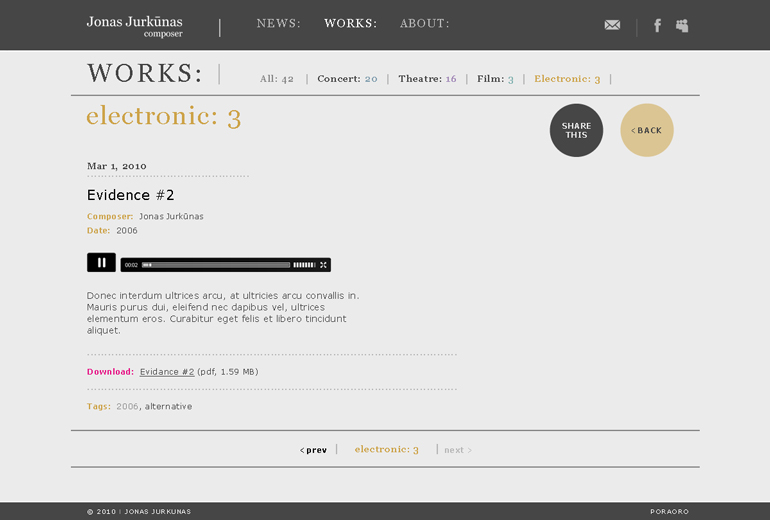Filter by Electronic: 3 in the header
770x520 pixels.
(x=567, y=79)
